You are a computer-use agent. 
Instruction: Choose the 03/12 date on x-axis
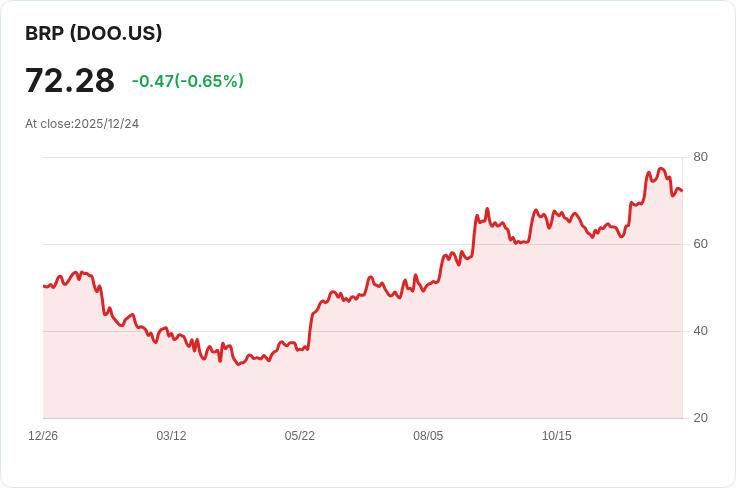pos(171,436)
